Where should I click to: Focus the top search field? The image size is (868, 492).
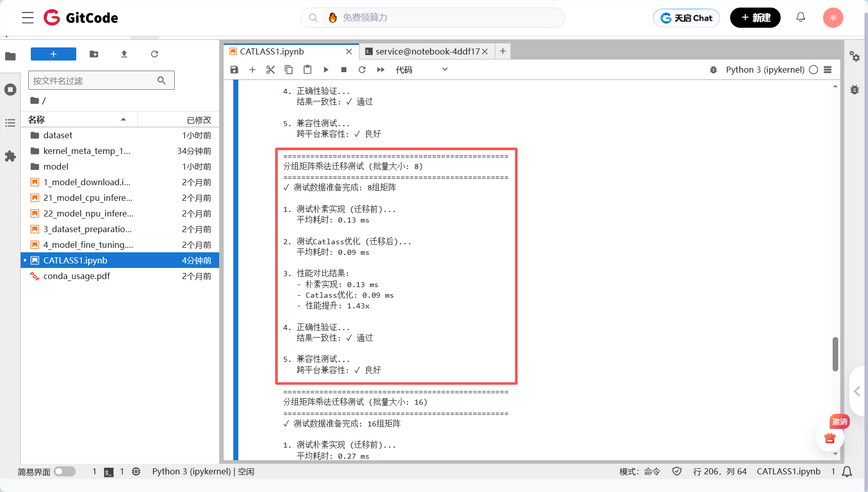(432, 18)
